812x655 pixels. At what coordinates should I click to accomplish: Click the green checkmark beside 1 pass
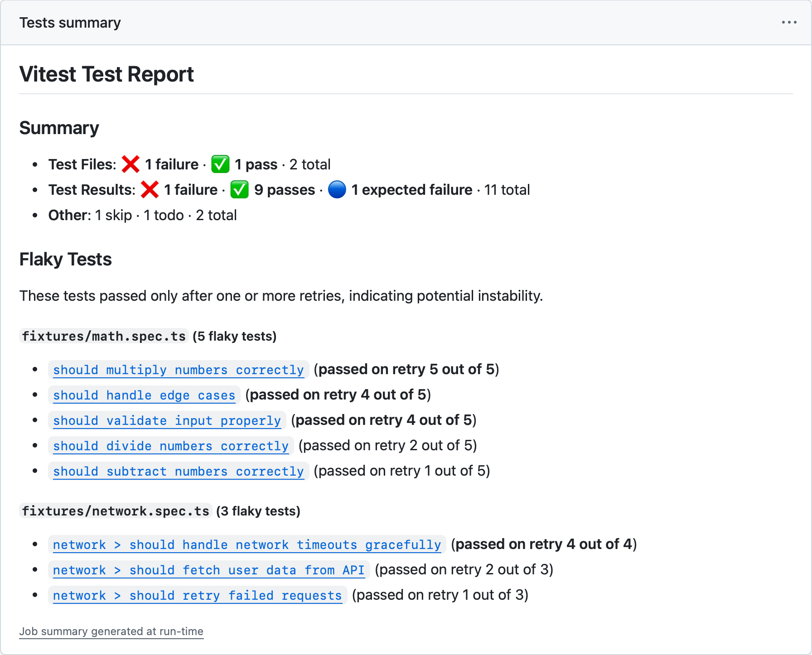pos(221,164)
